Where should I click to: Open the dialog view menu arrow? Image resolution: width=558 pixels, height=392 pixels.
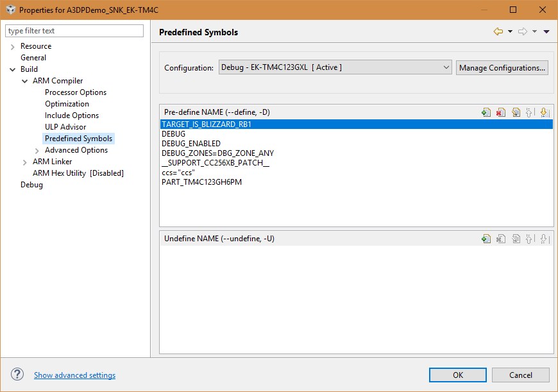pos(546,31)
